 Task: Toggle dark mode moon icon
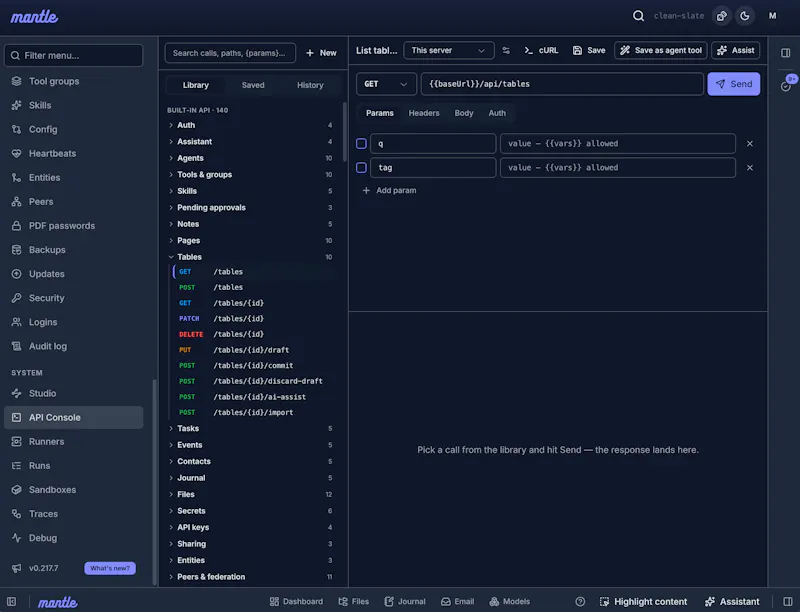(745, 16)
